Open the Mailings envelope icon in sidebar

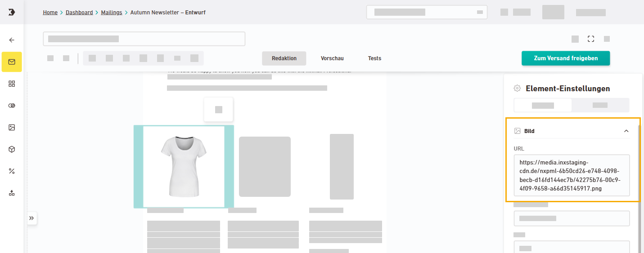[x=12, y=62]
